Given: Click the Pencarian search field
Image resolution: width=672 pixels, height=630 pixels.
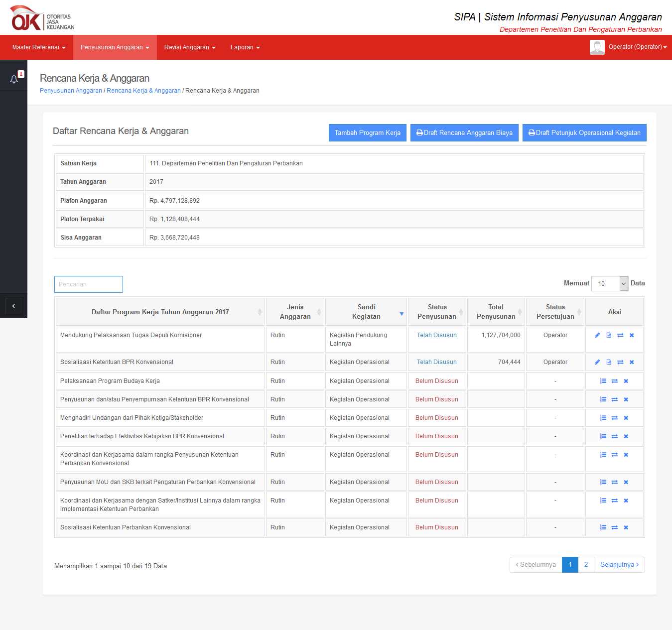Looking at the screenshot, I should pyautogui.click(x=89, y=284).
